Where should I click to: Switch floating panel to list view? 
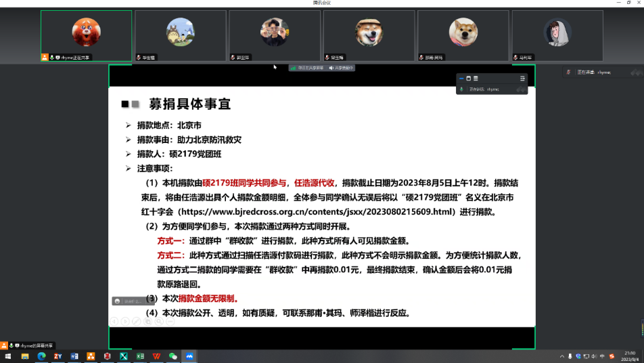coord(476,79)
